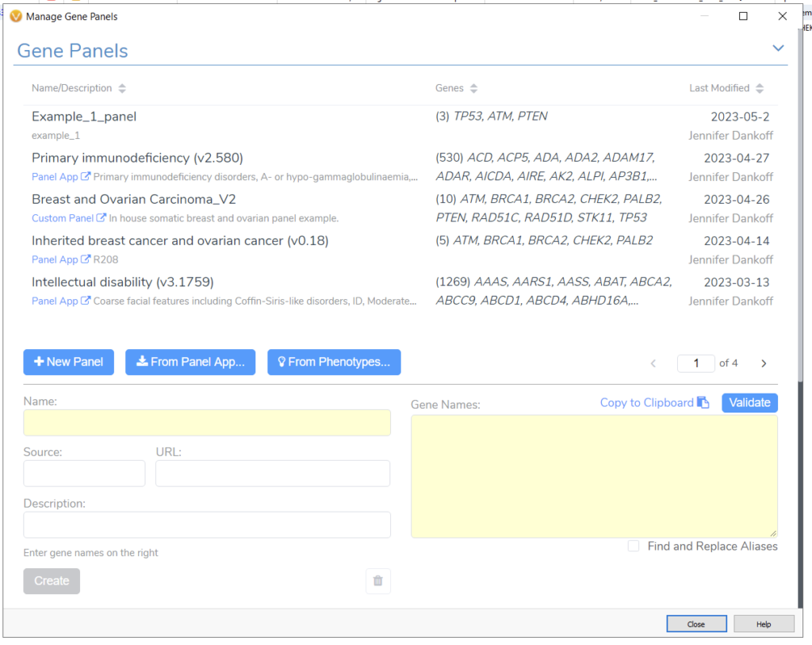Screen dimensions: 812x645
Task: Click the Help button
Action: pyautogui.click(x=763, y=624)
